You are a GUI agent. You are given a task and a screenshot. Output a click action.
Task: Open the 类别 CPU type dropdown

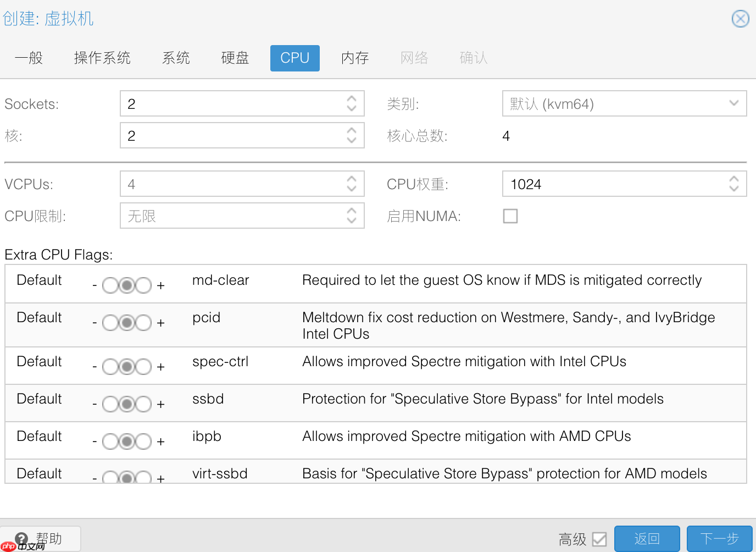point(624,103)
